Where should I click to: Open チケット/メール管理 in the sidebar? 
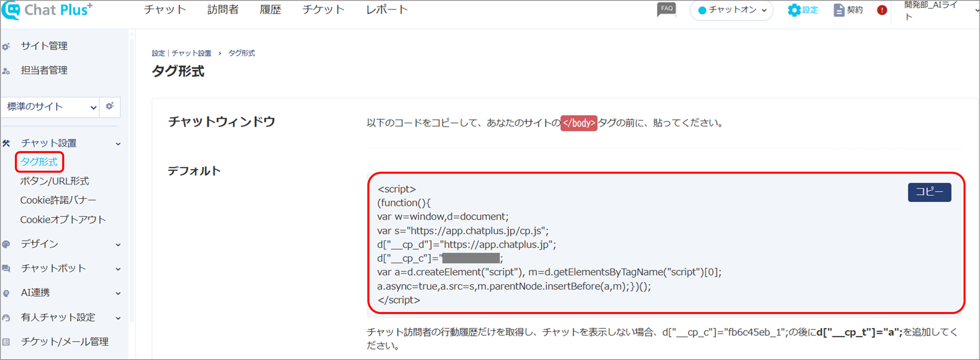[x=64, y=341]
